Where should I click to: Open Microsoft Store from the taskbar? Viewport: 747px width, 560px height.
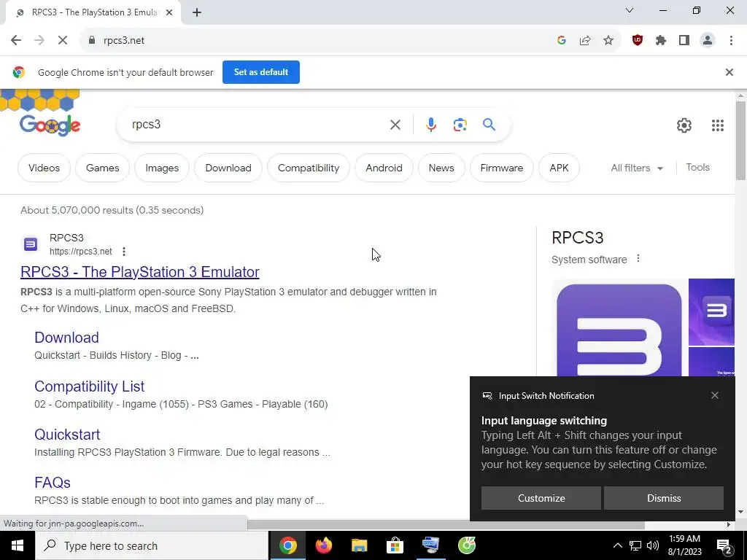coord(395,545)
